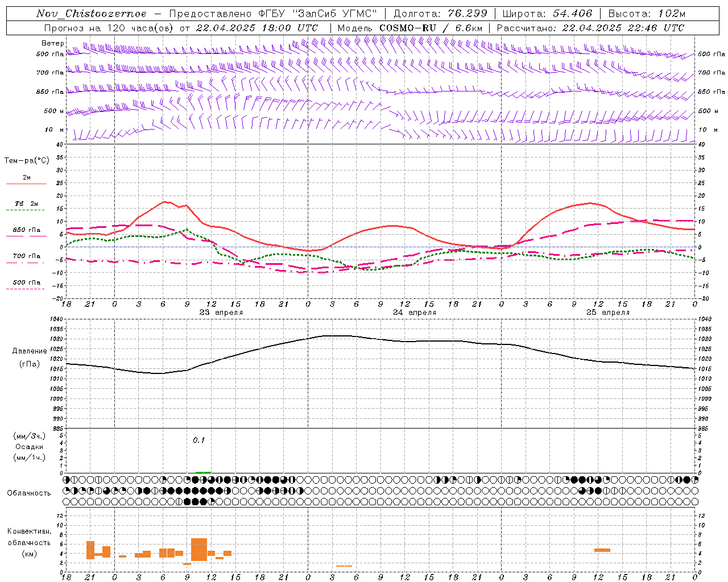The image size is (728, 582).
Task: Select the 'Td 2м' dew point legend entry
Action: (26, 203)
